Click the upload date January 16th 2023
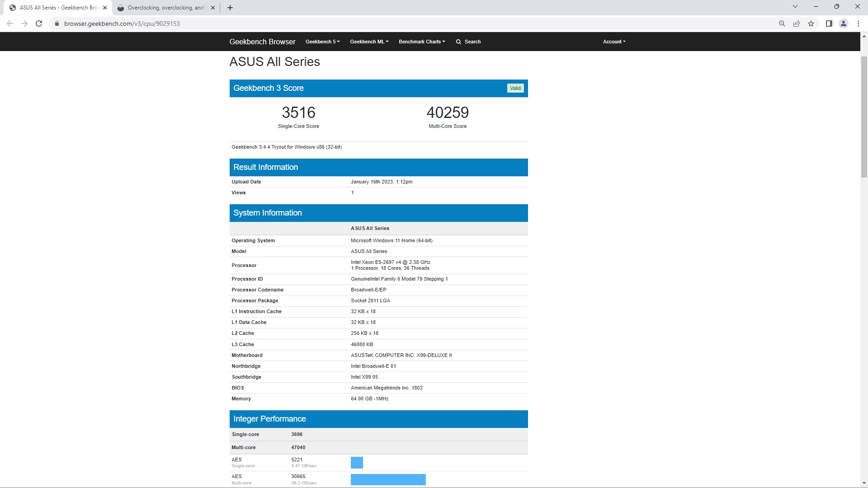Screen dimensions: 868x488 (382, 182)
